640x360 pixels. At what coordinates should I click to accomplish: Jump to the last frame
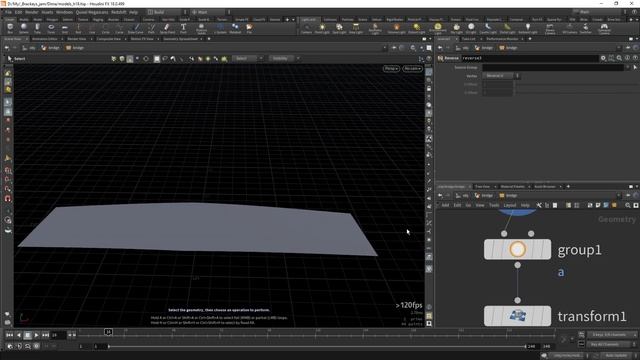pyautogui.click(x=45, y=335)
